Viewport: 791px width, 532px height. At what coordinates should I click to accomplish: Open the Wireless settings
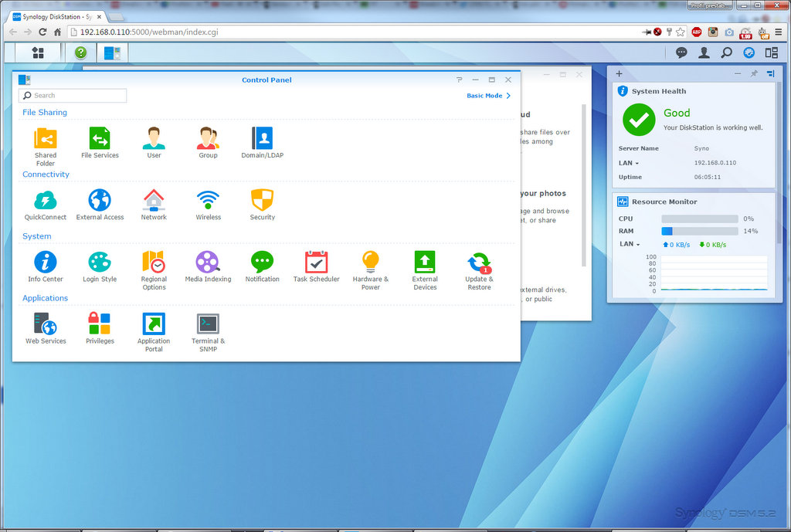pos(208,205)
